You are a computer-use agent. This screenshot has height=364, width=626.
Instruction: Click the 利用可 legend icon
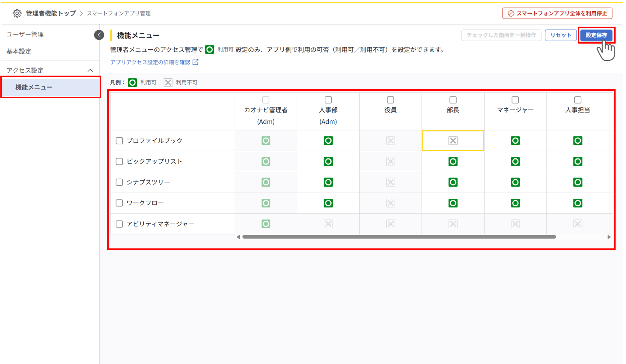132,82
